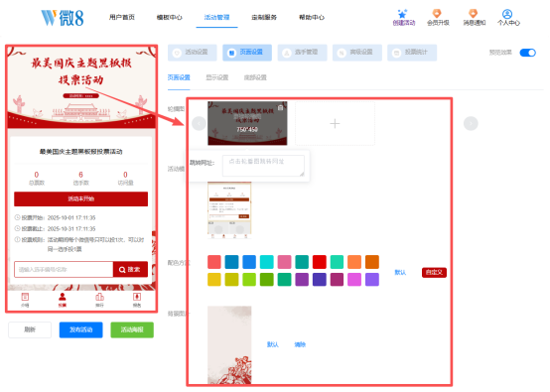This screenshot has width=550, height=392.
Task: Open the 创建活动 star icon
Action: coord(403,14)
